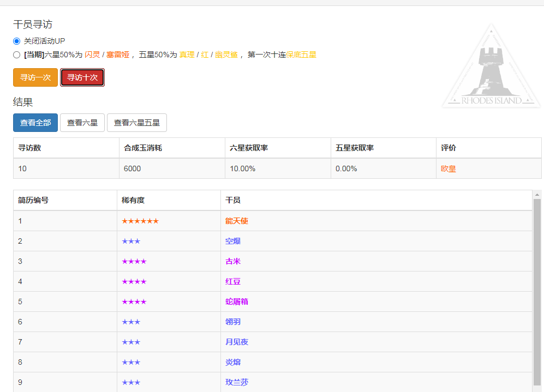Click the 保底五星 link
The image size is (544, 392).
click(x=301, y=55)
